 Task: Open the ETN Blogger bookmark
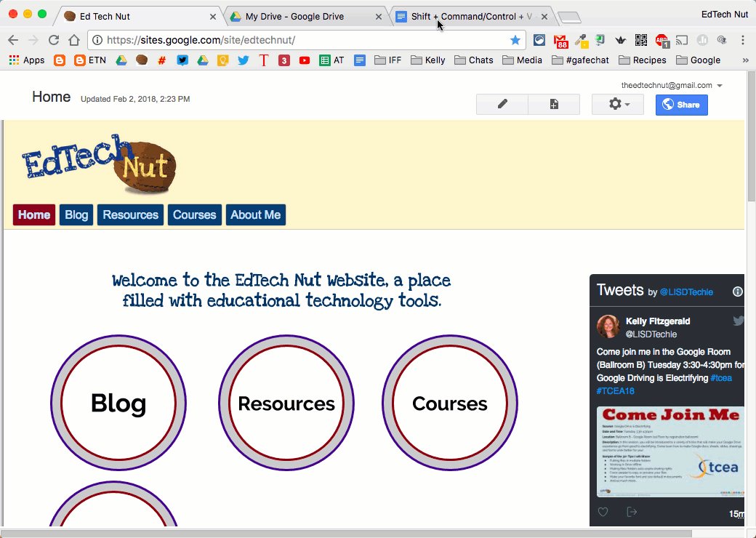click(x=90, y=60)
